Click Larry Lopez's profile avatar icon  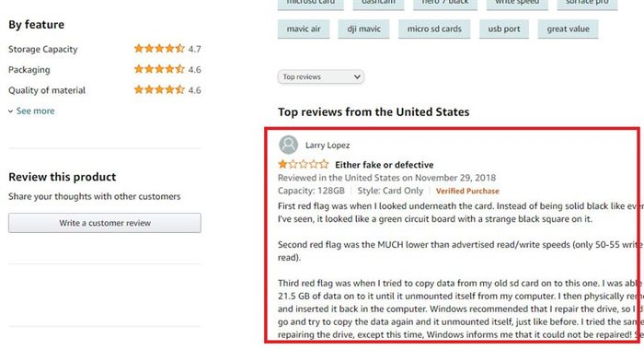tap(288, 145)
